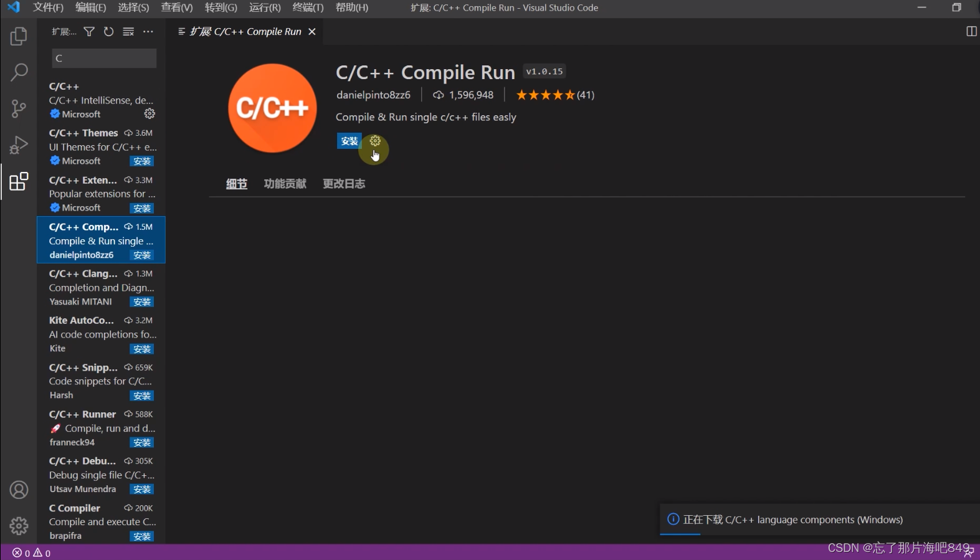Viewport: 980px width, 560px height.
Task: Open the 帮助(H) menu
Action: pyautogui.click(x=351, y=7)
